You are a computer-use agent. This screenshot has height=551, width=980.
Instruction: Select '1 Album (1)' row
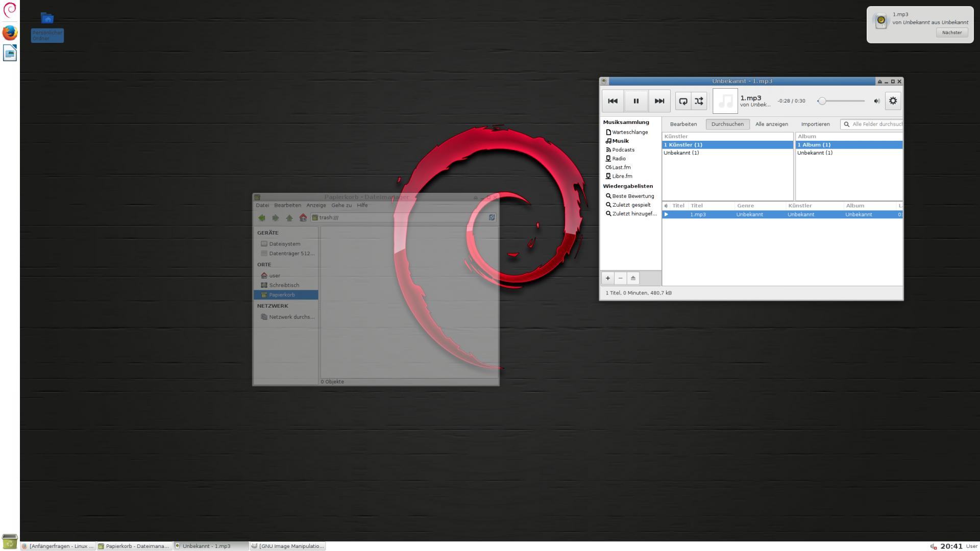pyautogui.click(x=849, y=145)
